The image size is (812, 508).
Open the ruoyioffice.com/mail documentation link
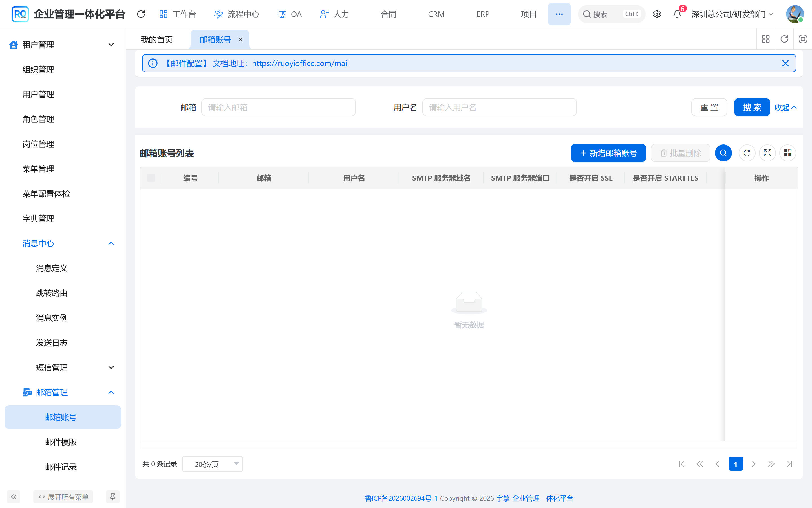click(x=300, y=63)
